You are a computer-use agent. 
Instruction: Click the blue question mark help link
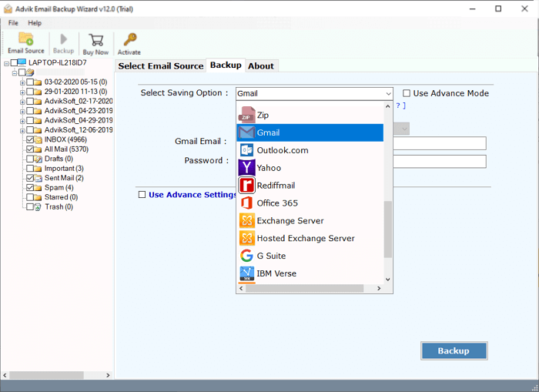click(x=400, y=106)
